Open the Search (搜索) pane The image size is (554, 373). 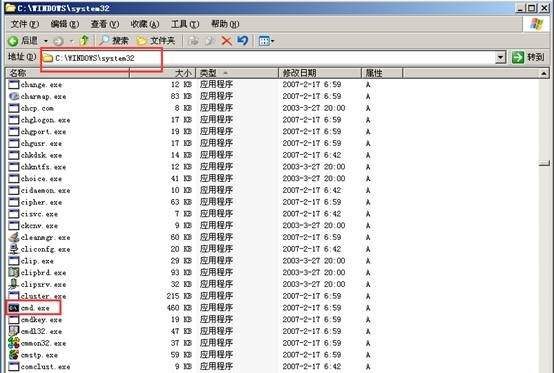point(114,41)
